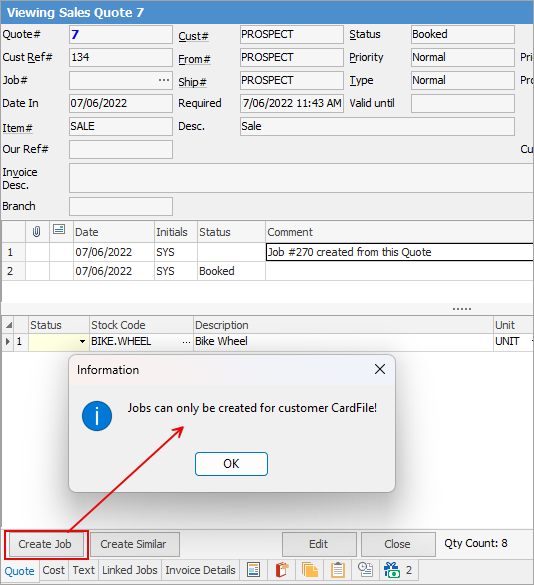Open the Invoice Details tab
Viewport: 534px width, 585px height.
[x=200, y=570]
